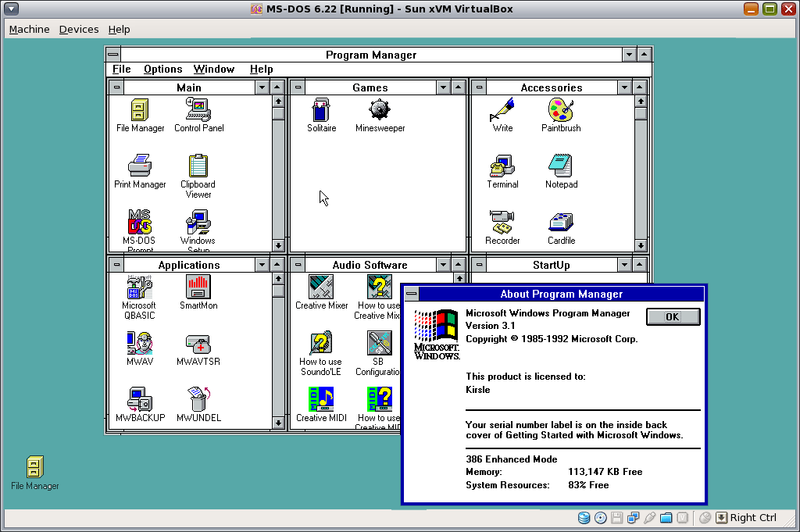Select the MS-DOS Prompt icon
800x532 pixels.
coord(139,231)
